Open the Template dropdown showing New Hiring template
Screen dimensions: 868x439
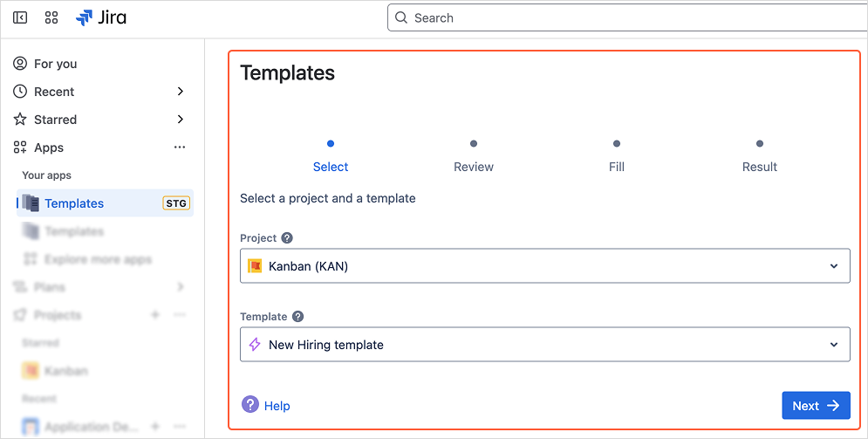point(544,345)
